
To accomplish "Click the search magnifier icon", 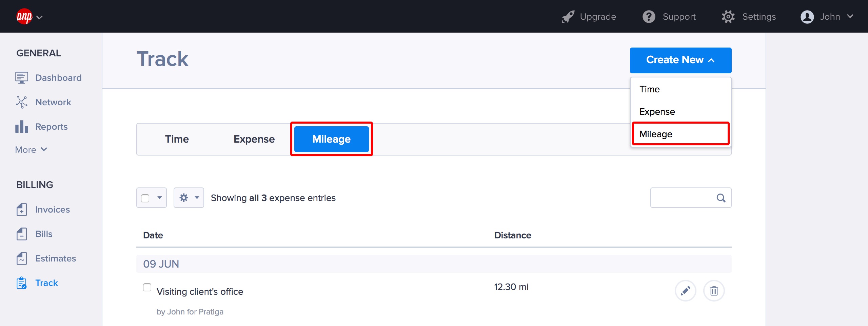I will point(721,198).
